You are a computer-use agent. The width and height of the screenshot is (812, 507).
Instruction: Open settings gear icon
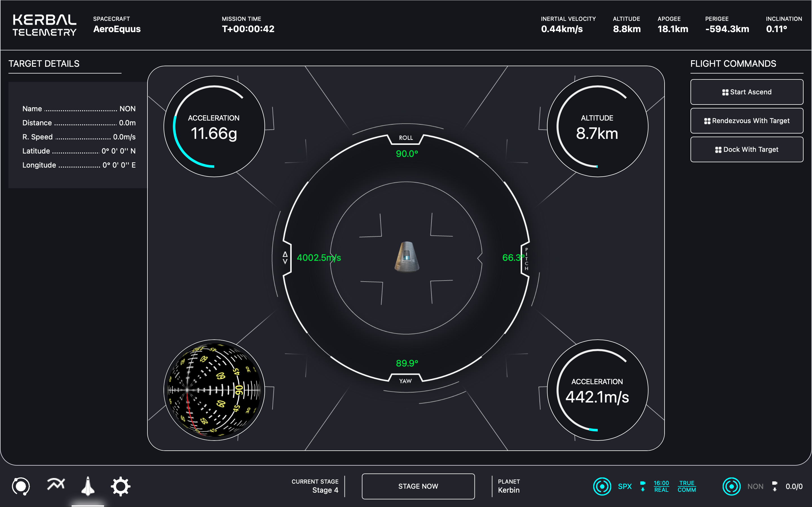[x=120, y=486]
